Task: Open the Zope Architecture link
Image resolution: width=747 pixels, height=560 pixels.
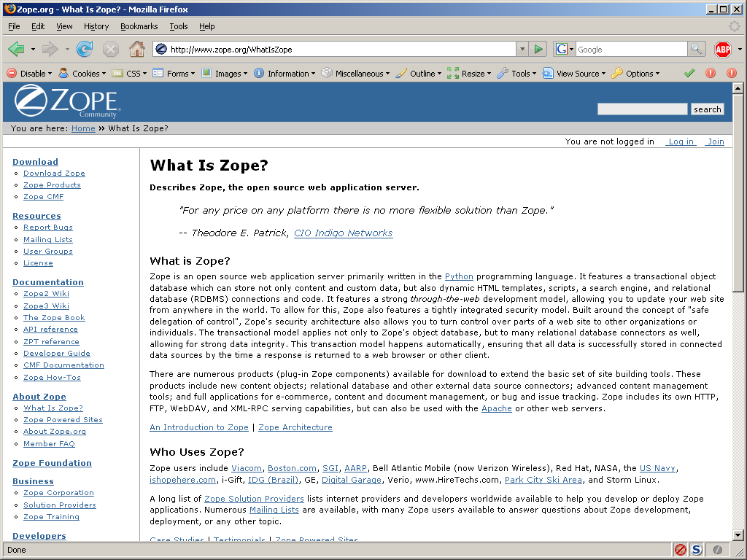Action: [295, 427]
